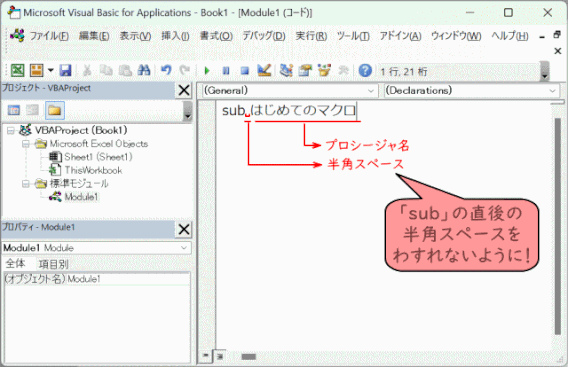
Task: Switch to the 項目別 properties tab
Action: coord(53,264)
